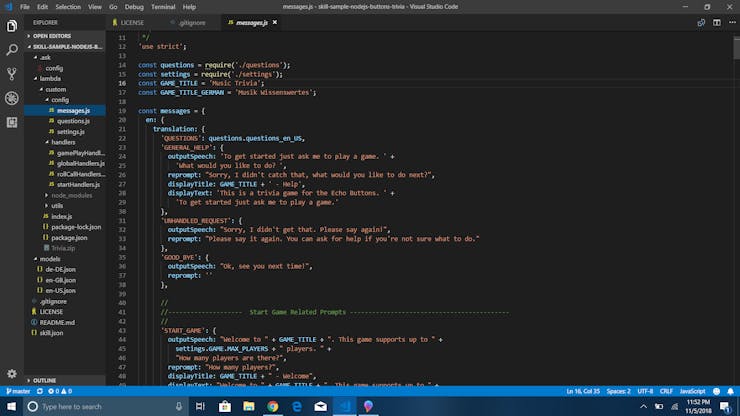This screenshot has width=740, height=416.
Task: Collapse the skill-sample-nodejs project root
Action: [64, 47]
